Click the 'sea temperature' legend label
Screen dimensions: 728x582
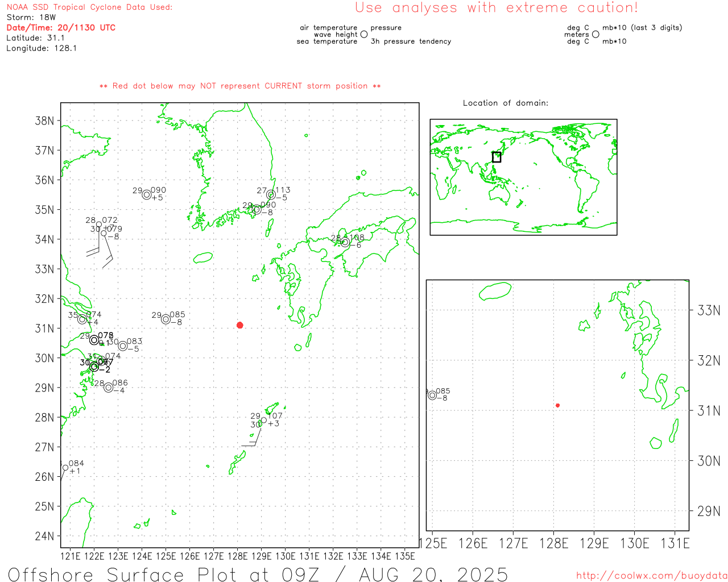click(x=327, y=41)
